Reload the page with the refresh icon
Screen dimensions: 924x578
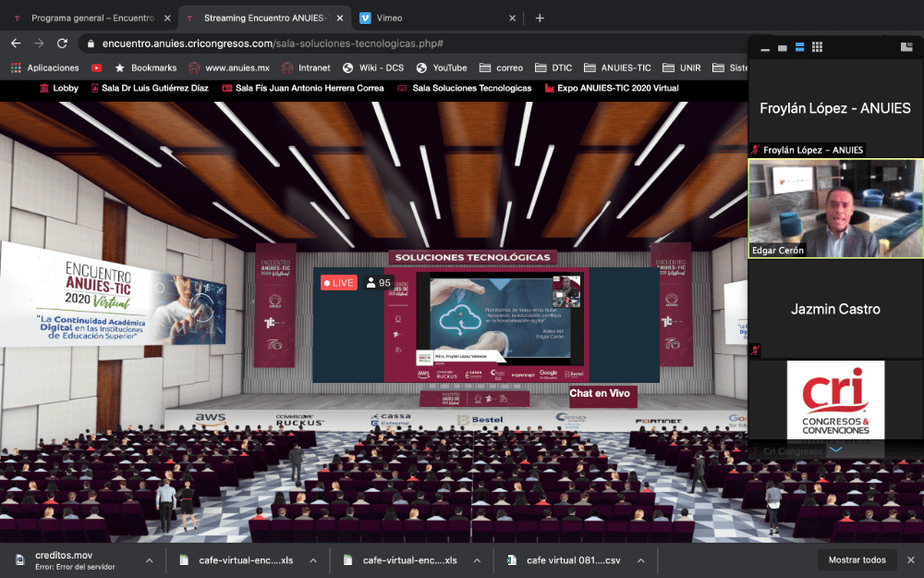[62, 43]
